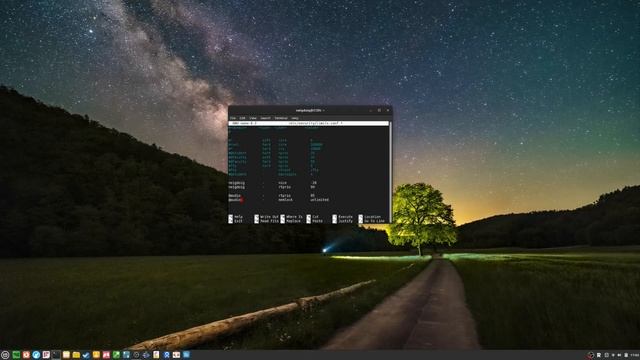The width and height of the screenshot is (640, 360).
Task: Open the Linux Mint start menu
Action: [x=5, y=355]
